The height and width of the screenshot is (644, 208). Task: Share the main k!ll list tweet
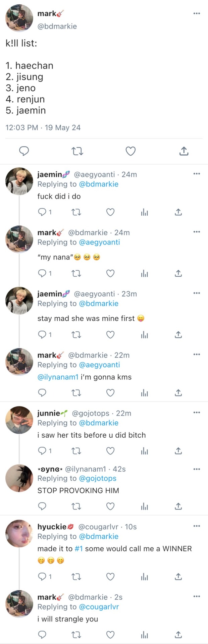tap(184, 151)
